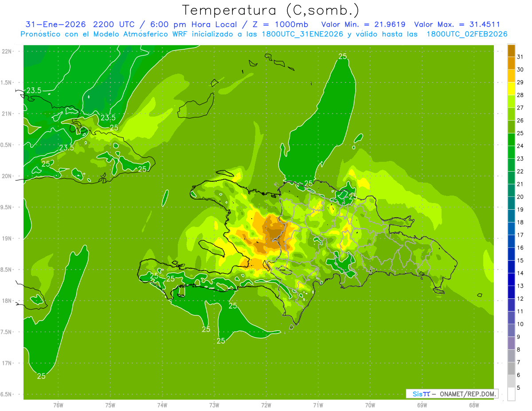Viewport: 532px width, 411px height.
Task: Click the '71W' longitude label
Action: (x=318, y=405)
